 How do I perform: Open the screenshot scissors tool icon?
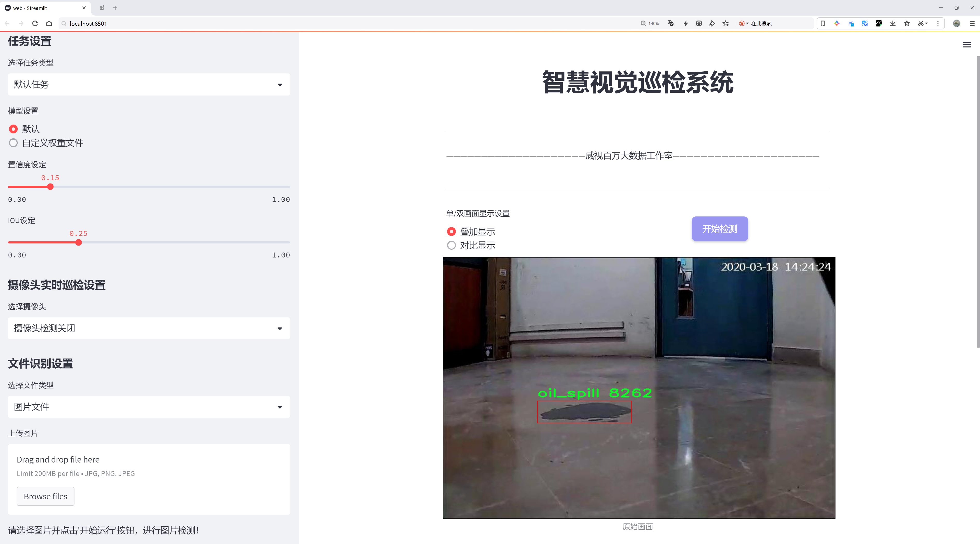pyautogui.click(x=920, y=24)
